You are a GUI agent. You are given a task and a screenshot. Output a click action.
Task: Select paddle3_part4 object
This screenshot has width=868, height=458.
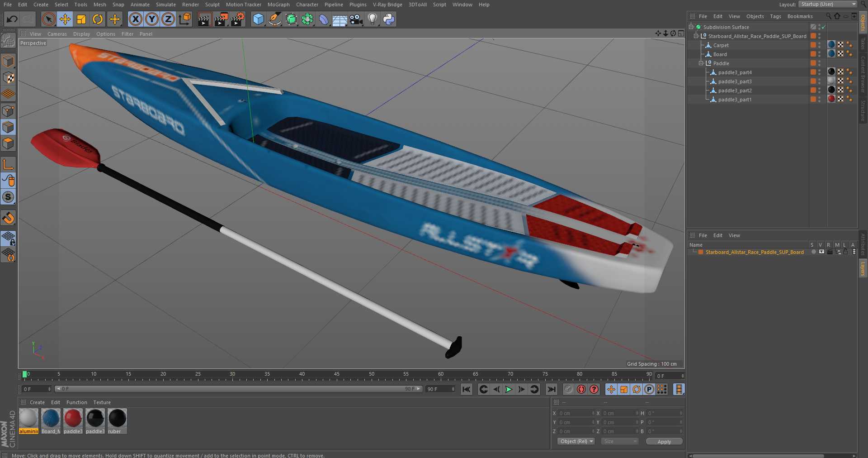coord(735,72)
